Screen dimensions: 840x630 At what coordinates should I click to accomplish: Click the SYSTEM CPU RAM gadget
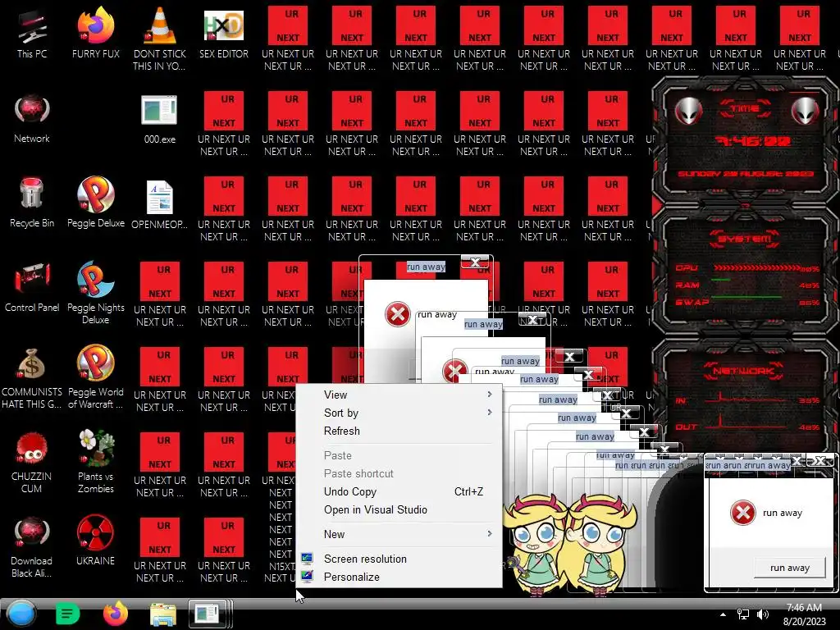pos(746,271)
